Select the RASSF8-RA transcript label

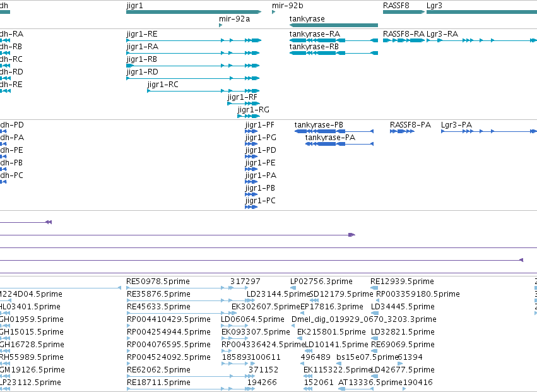click(x=403, y=34)
